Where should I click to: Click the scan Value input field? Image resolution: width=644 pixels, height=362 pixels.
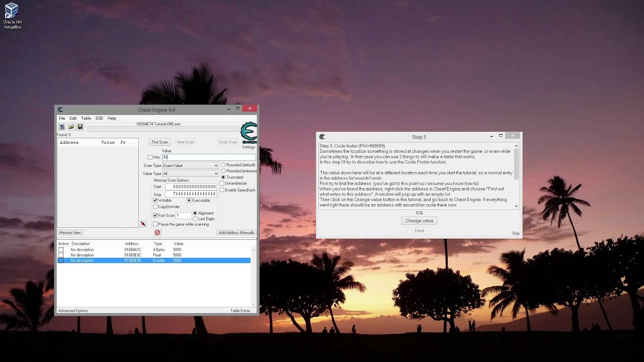(208, 157)
